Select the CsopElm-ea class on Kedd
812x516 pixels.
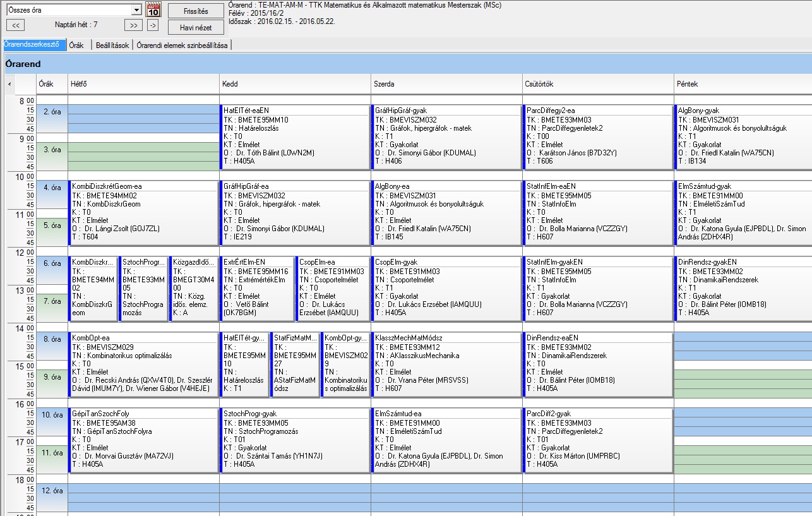click(x=333, y=289)
